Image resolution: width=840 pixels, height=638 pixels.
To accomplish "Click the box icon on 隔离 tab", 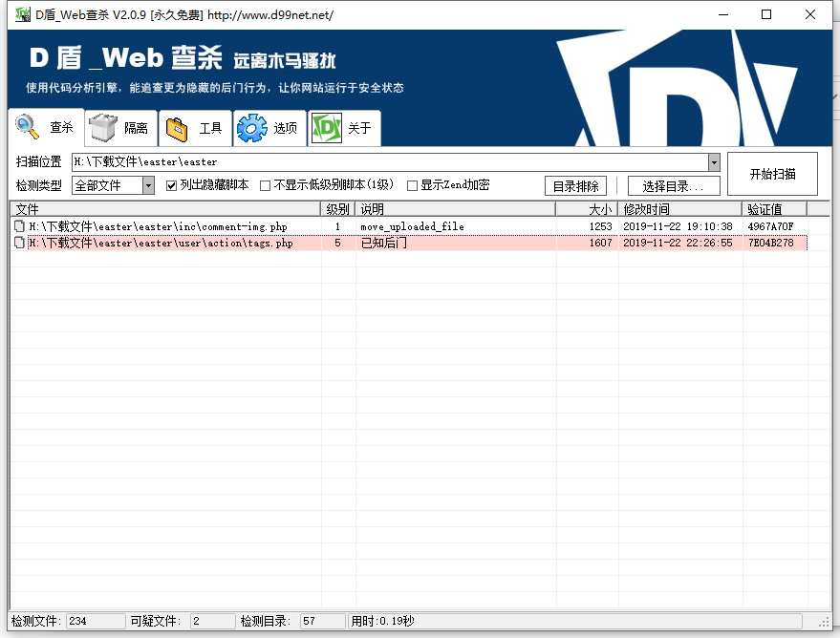I will pyautogui.click(x=103, y=128).
